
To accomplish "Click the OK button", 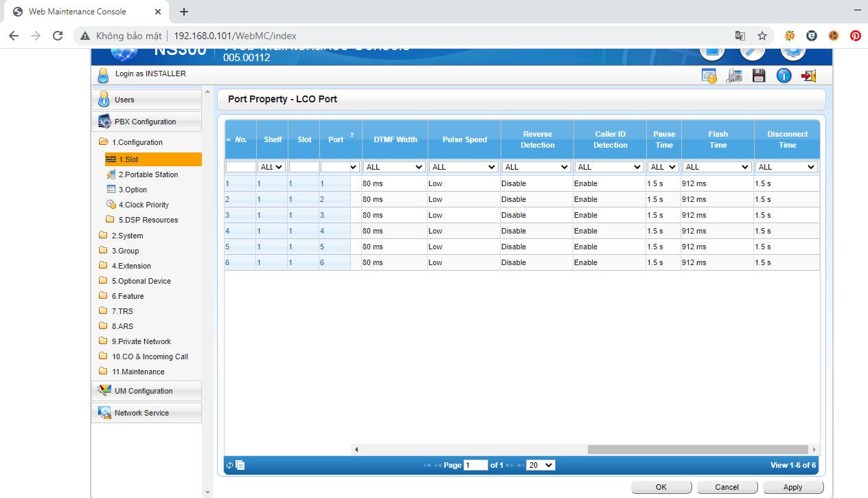I will [661, 487].
